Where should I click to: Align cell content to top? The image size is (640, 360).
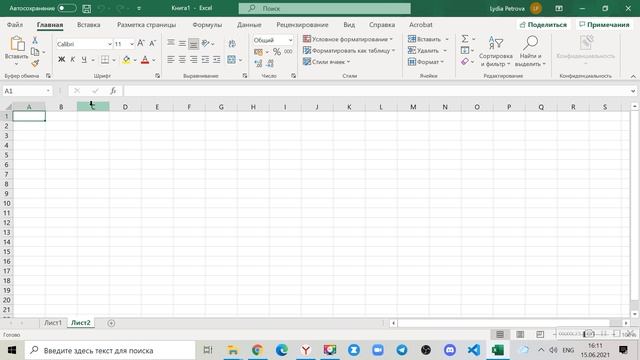(171, 42)
